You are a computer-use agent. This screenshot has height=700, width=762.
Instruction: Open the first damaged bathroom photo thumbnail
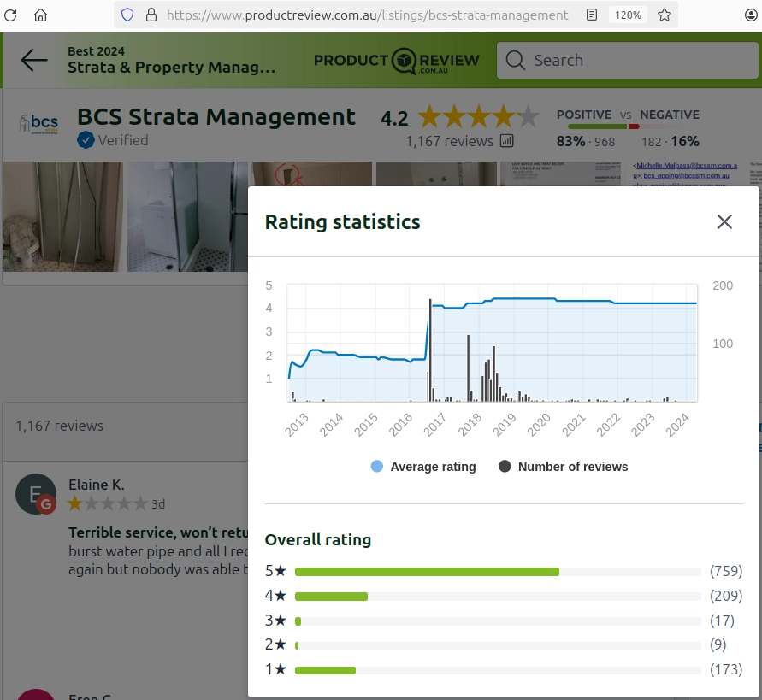62,216
